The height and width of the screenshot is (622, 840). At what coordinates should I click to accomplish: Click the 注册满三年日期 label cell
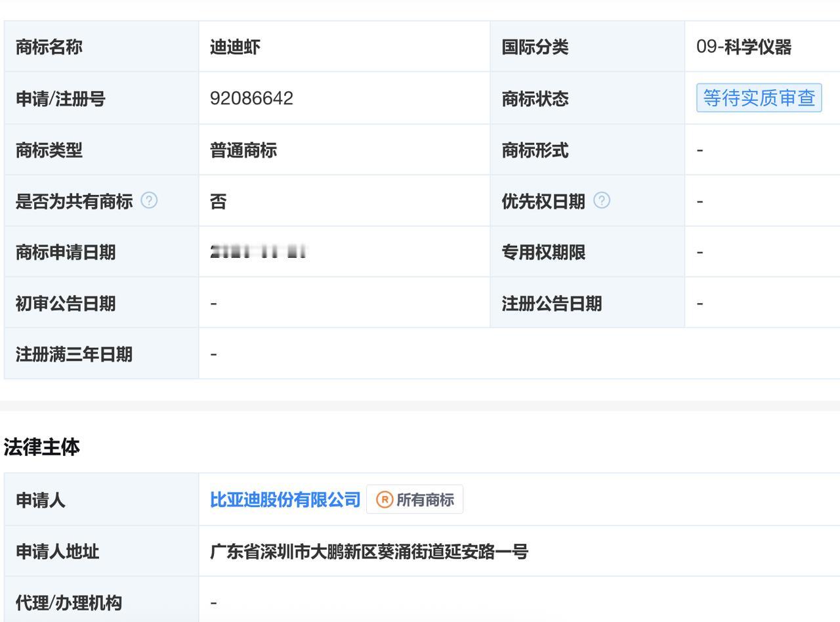click(102, 354)
